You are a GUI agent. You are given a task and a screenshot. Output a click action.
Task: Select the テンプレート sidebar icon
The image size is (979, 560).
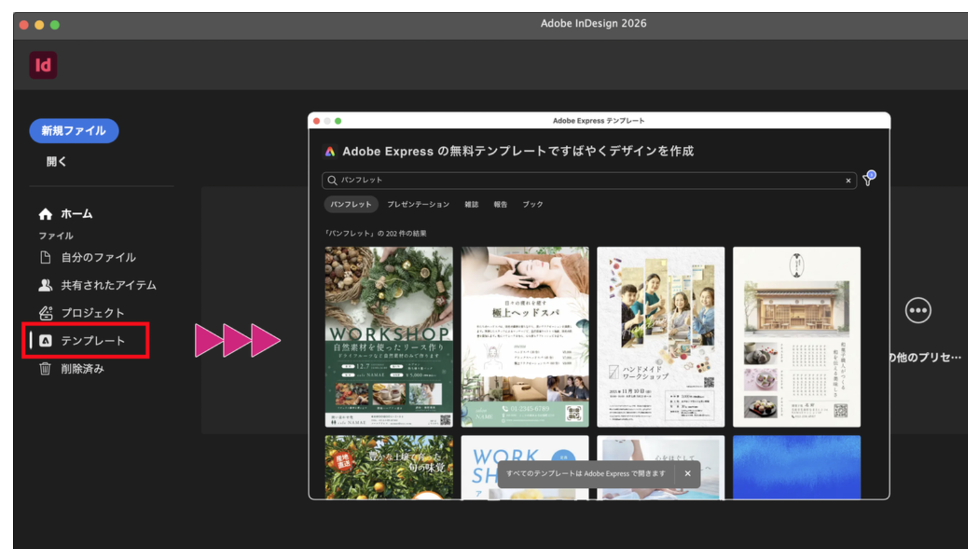45,341
